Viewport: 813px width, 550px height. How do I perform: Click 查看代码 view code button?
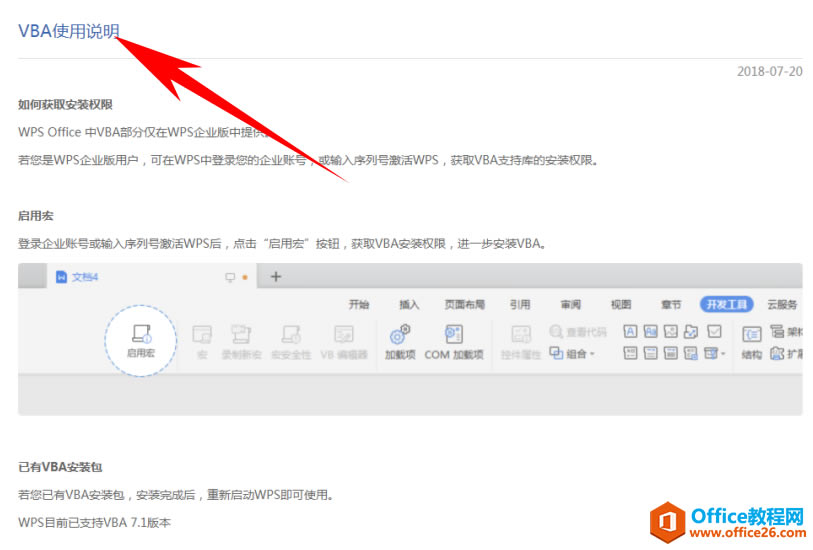(578, 332)
